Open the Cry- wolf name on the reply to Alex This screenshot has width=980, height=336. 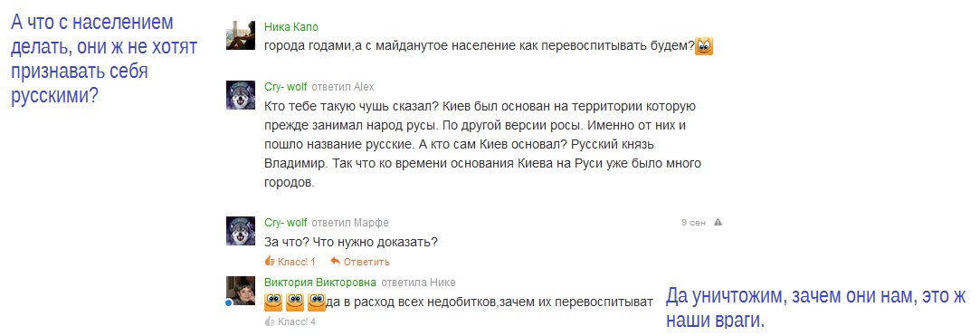tap(286, 86)
